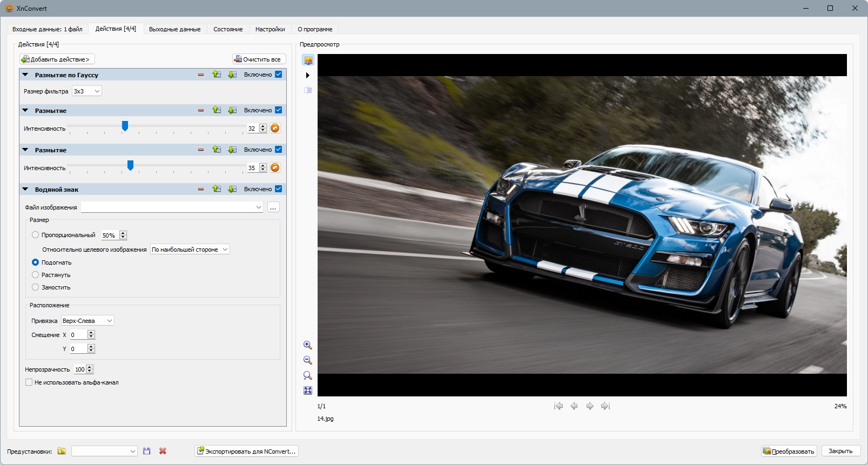868x465 pixels.
Task: Move the Watermark action up
Action: click(217, 189)
